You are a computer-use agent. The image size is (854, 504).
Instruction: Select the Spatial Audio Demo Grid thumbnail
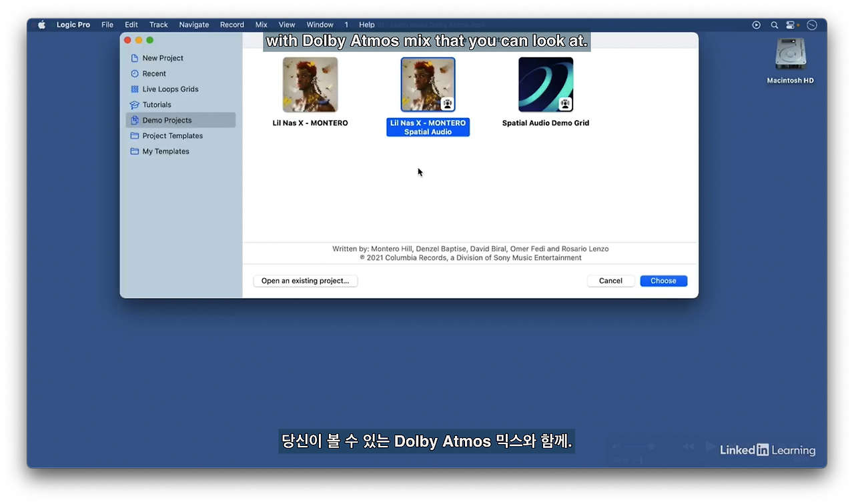[546, 85]
